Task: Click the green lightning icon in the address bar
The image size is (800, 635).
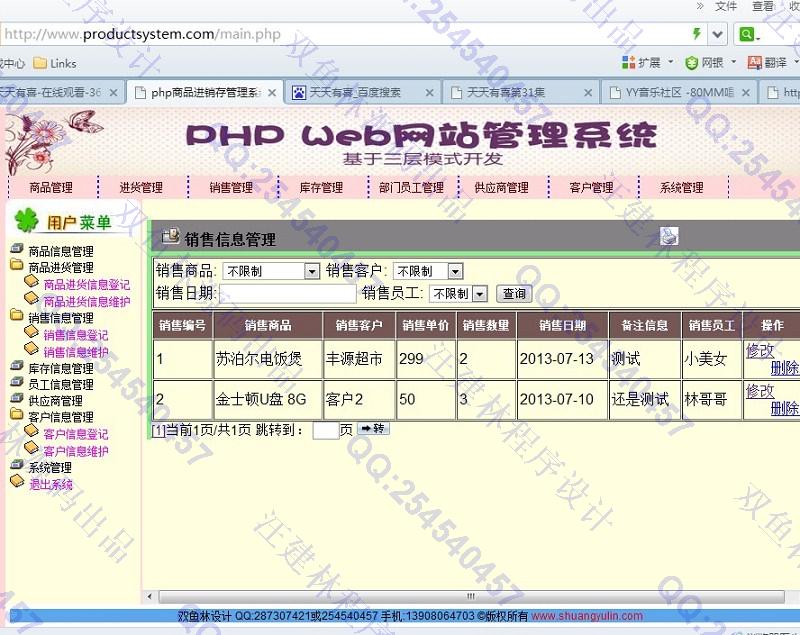Action: coord(696,34)
